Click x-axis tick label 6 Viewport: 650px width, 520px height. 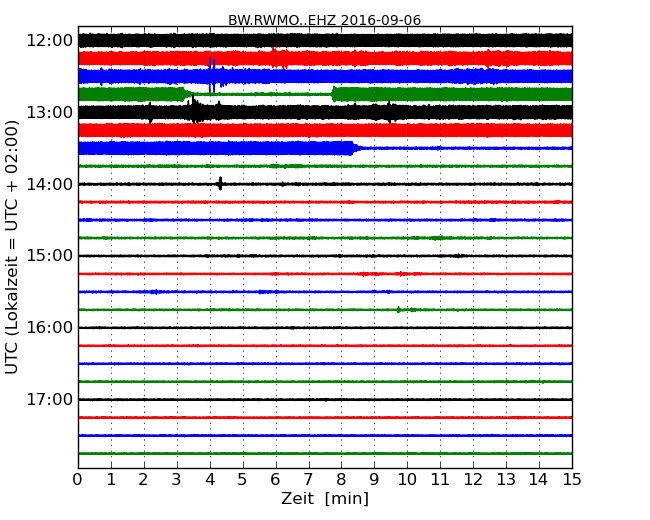(x=275, y=480)
